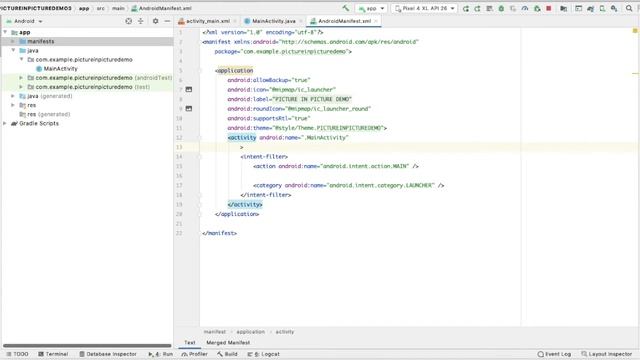
Task: Switch to the activity_main.xml tab
Action: click(208, 21)
